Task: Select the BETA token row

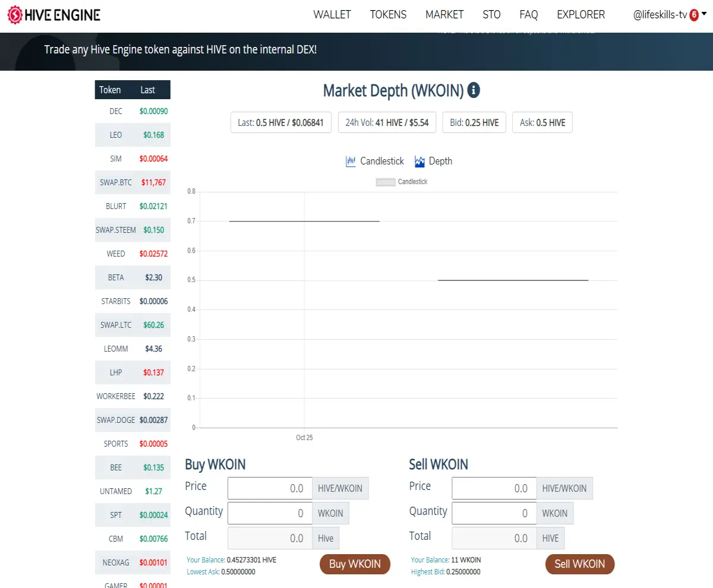Action: [132, 277]
